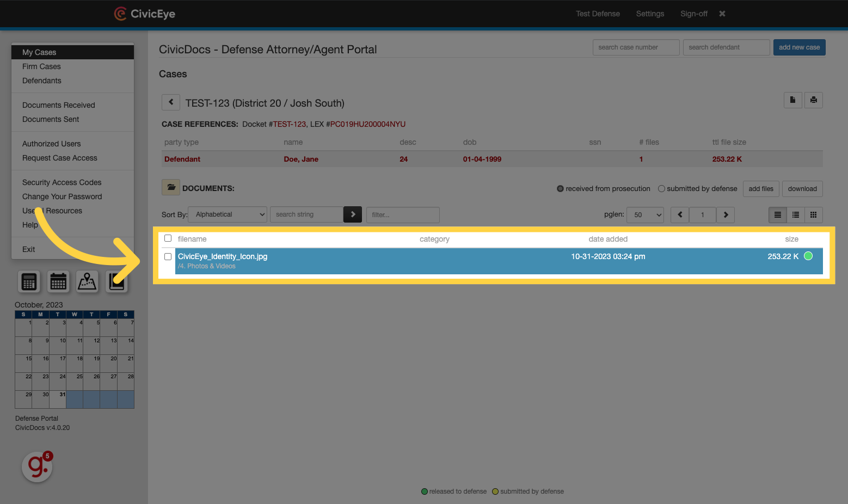This screenshot has height=504, width=848.
Task: Click in the search defendant field
Action: [727, 47]
